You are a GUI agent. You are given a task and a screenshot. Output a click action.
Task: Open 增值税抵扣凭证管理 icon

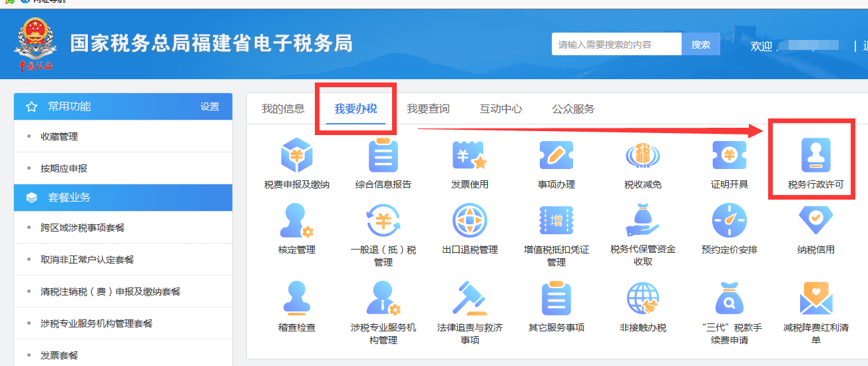(x=556, y=221)
